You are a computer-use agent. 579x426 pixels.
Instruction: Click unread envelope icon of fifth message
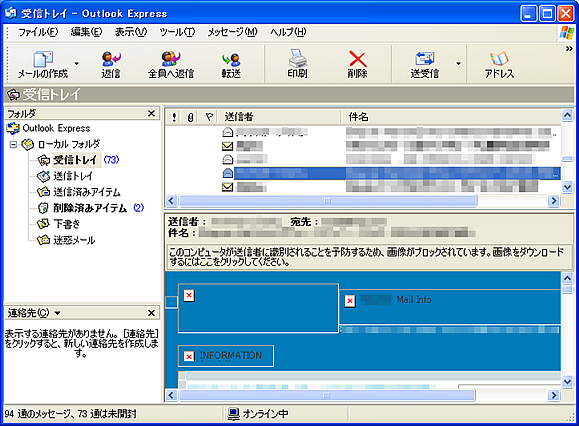tap(227, 187)
